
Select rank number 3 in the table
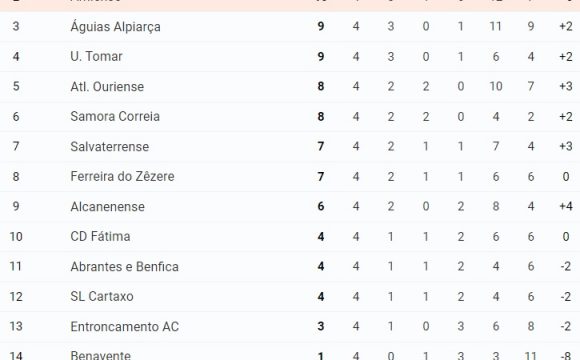16,26
